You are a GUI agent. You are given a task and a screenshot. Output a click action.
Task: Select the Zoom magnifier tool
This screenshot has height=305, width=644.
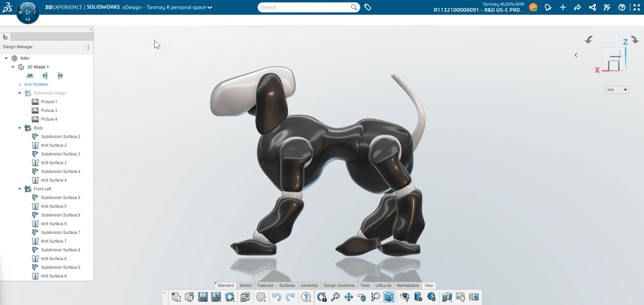point(335,297)
